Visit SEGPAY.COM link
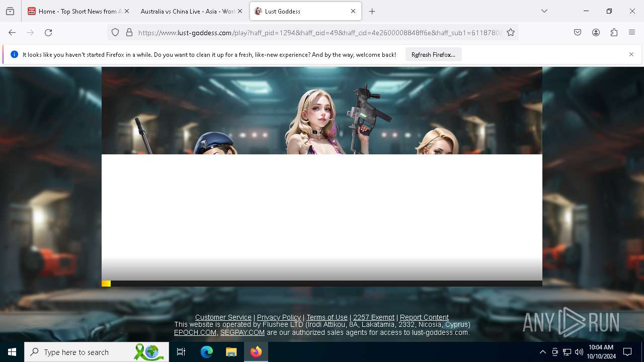 (x=243, y=332)
